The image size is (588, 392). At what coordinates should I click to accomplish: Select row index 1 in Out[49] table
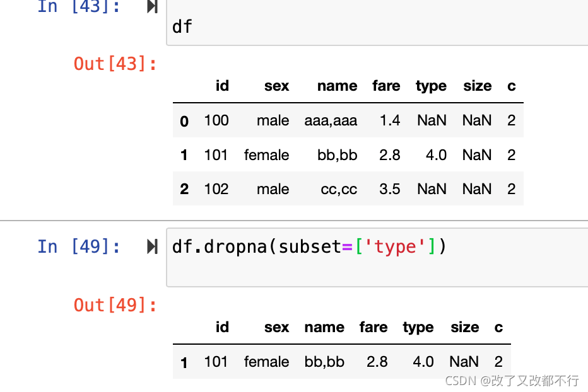click(x=184, y=362)
